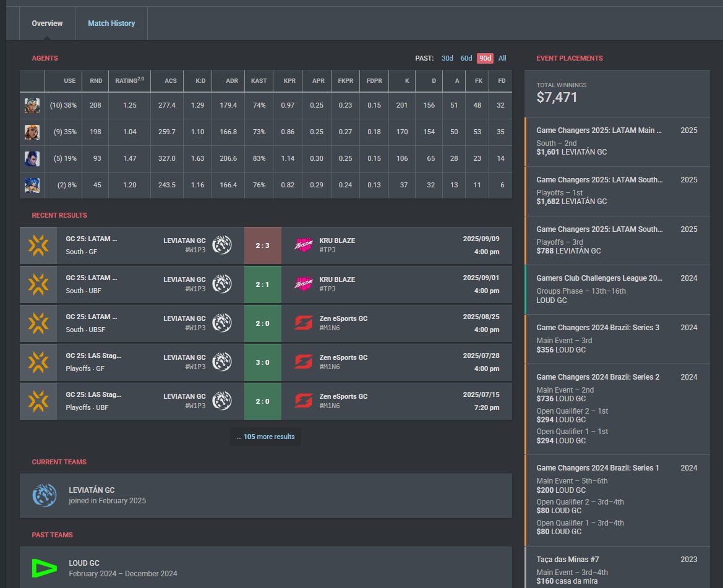The image size is (723, 588).
Task: Click Zen eSports GC logo in 2025/07/15 match
Action: 304,401
